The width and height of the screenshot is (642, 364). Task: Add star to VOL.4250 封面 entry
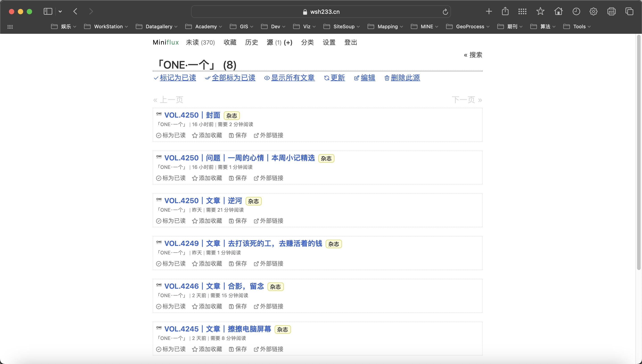click(x=207, y=135)
